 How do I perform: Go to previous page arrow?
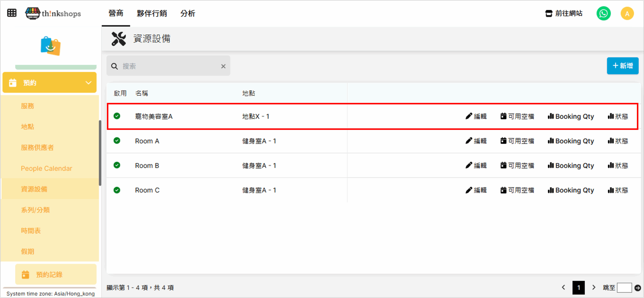pos(563,287)
